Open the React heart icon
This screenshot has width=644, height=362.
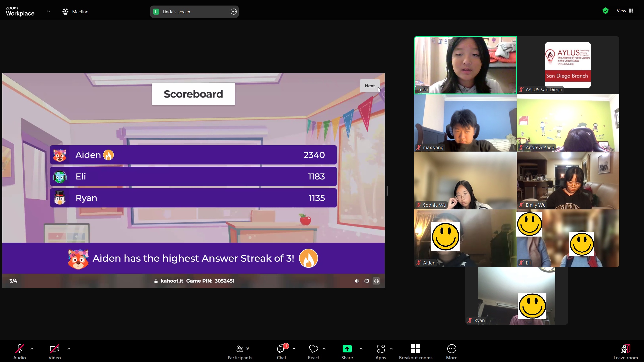pyautogui.click(x=313, y=349)
